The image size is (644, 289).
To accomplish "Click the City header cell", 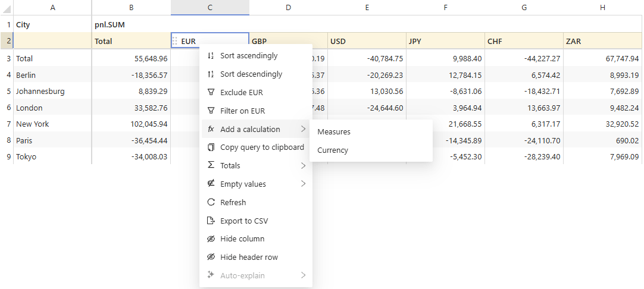I will point(52,24).
